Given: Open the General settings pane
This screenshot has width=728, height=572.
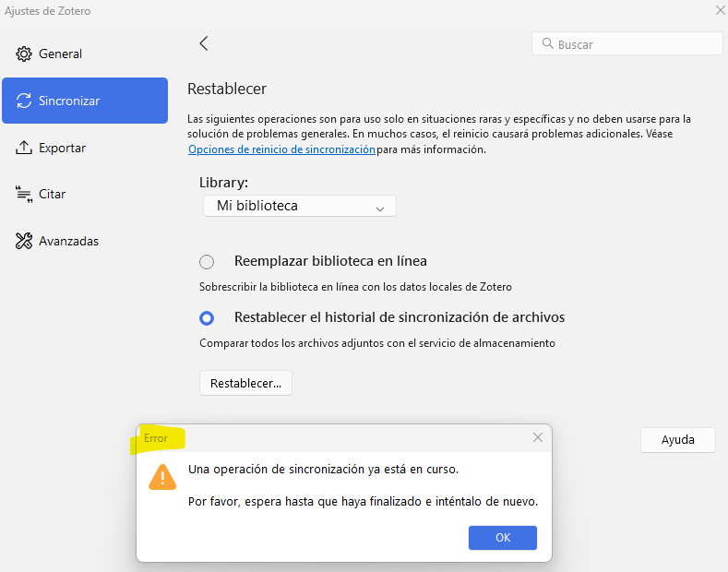Looking at the screenshot, I should point(85,54).
